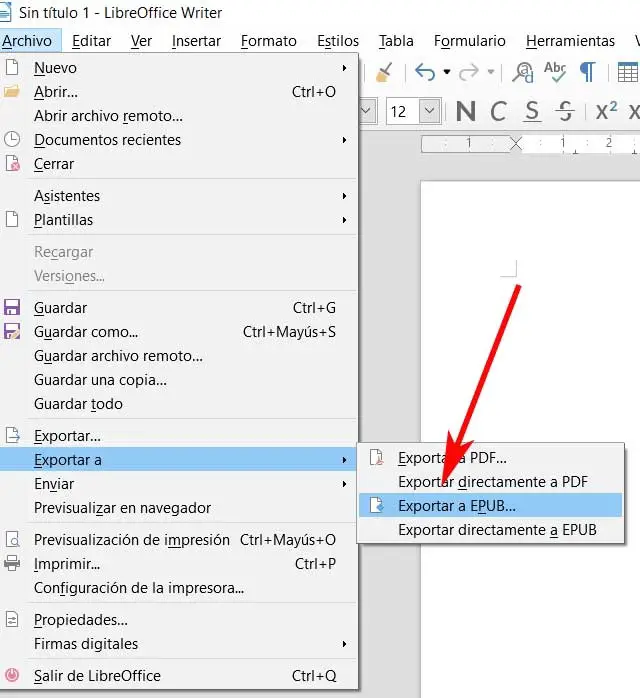Toggle Italic with the C button
The width and height of the screenshot is (640, 698).
498,111
